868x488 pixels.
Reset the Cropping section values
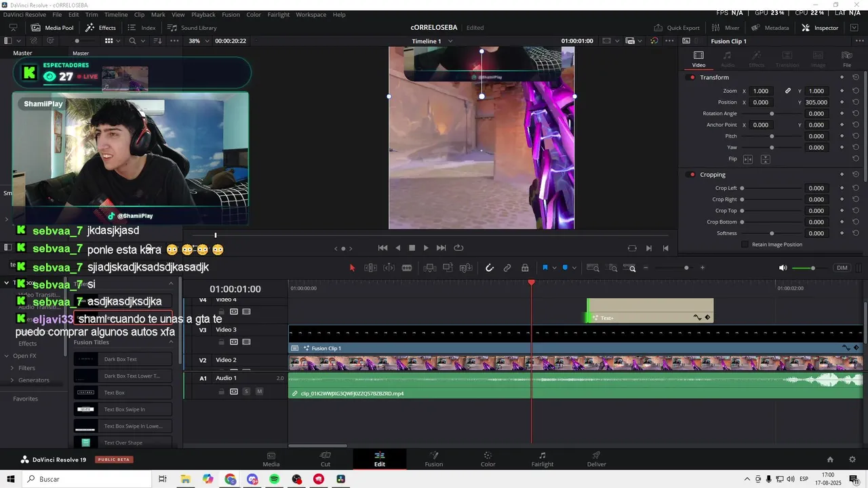pos(856,175)
